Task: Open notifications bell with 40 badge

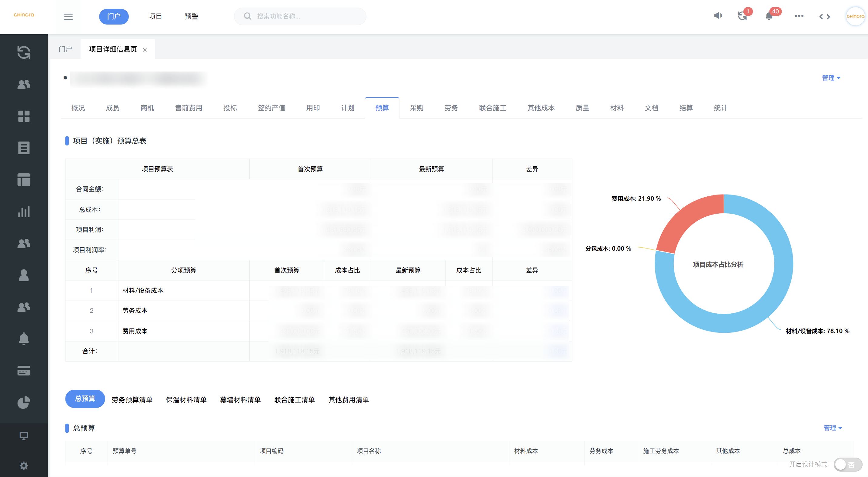Action: coord(769,16)
